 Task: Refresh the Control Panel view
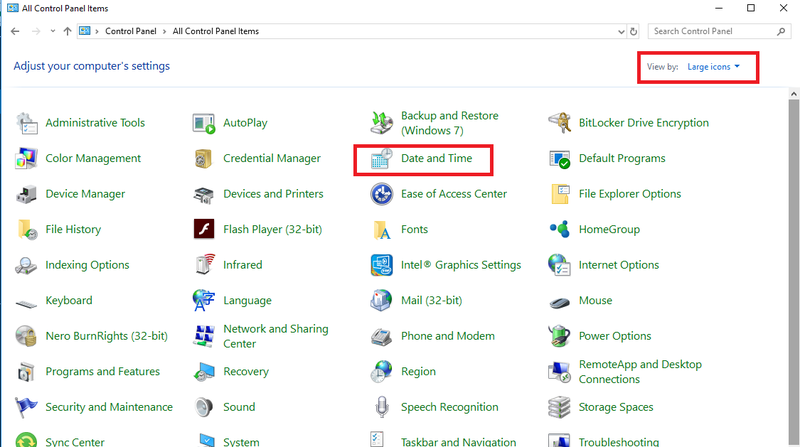click(x=633, y=32)
